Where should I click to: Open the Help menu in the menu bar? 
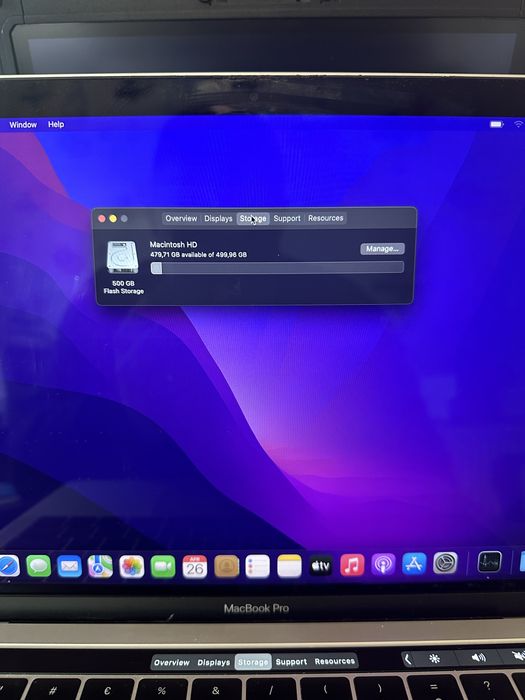point(56,125)
